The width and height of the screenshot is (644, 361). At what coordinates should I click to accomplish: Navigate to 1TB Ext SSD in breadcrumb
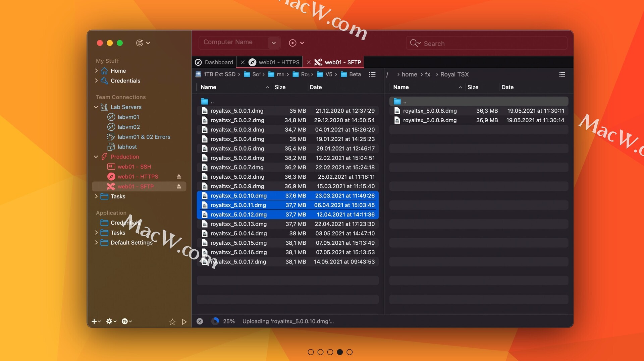215,74
